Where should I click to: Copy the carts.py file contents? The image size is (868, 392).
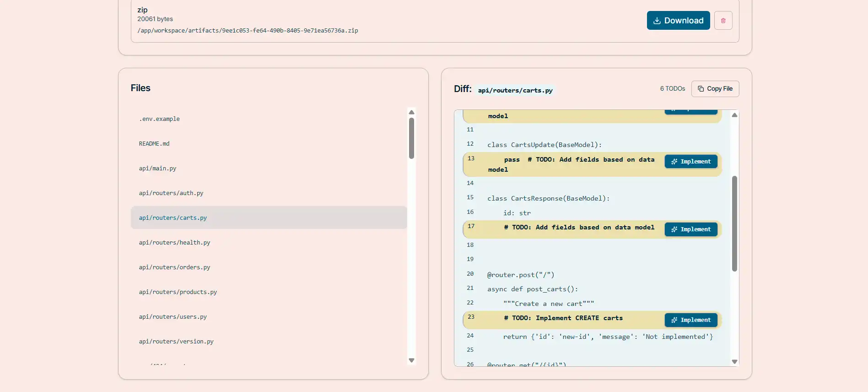715,89
